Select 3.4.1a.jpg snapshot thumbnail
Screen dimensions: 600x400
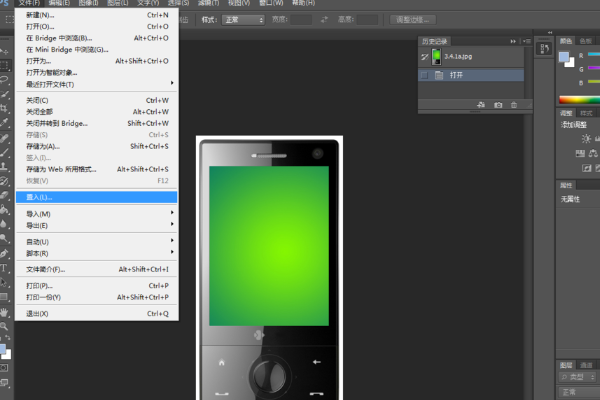coord(437,57)
